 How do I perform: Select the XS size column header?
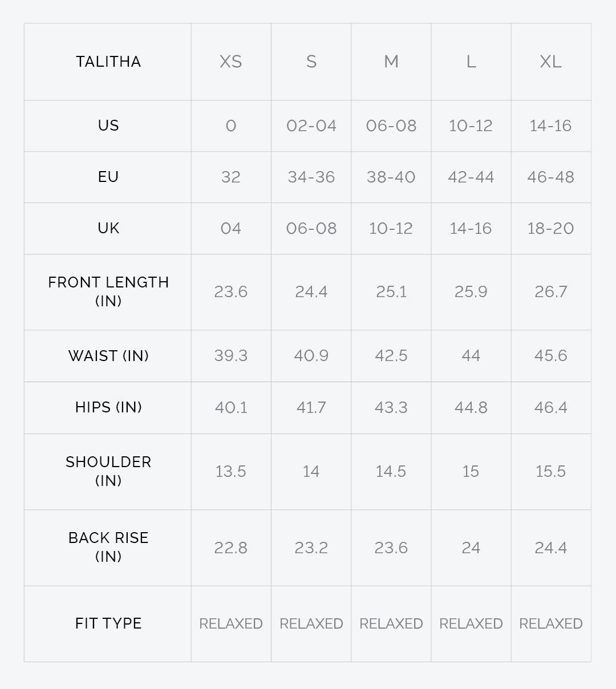pos(231,62)
